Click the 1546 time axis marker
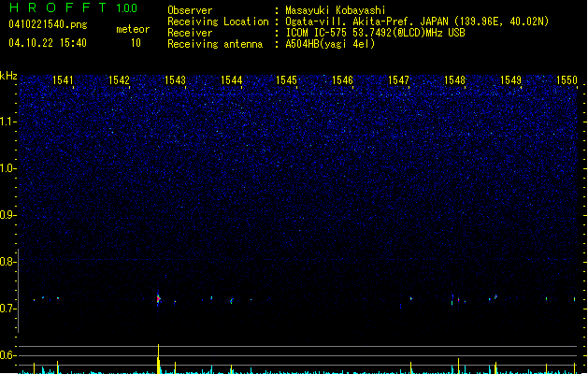 coord(342,80)
